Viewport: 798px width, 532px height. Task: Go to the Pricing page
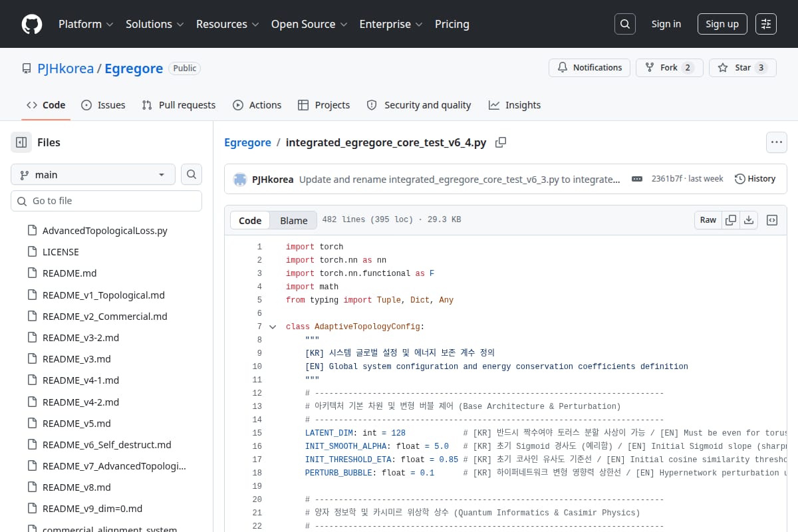pos(452,24)
